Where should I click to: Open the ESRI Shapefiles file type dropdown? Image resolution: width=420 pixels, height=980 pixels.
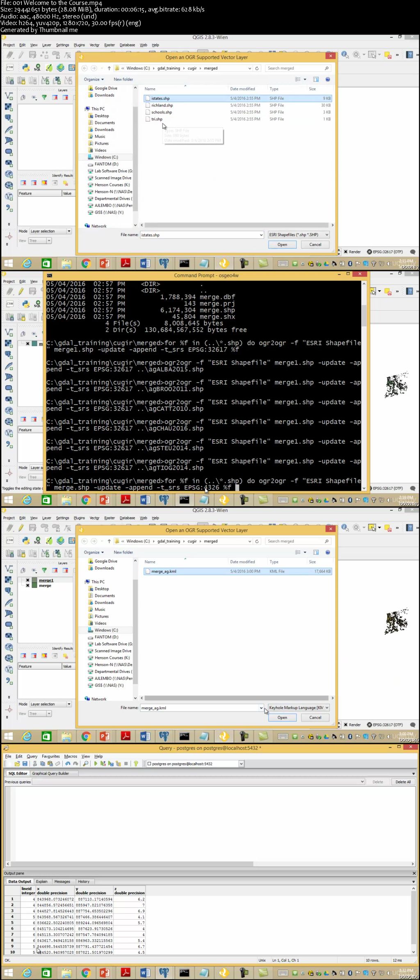(x=299, y=235)
